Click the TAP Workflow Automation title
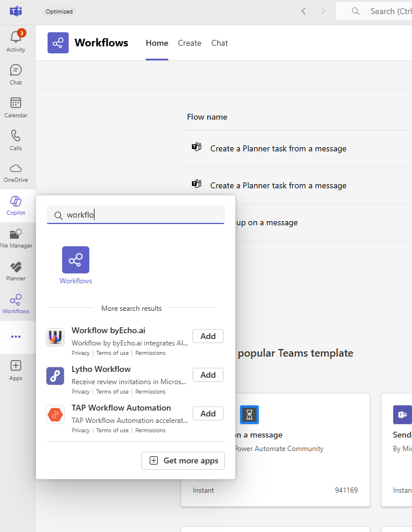This screenshot has width=412, height=532. (x=121, y=408)
